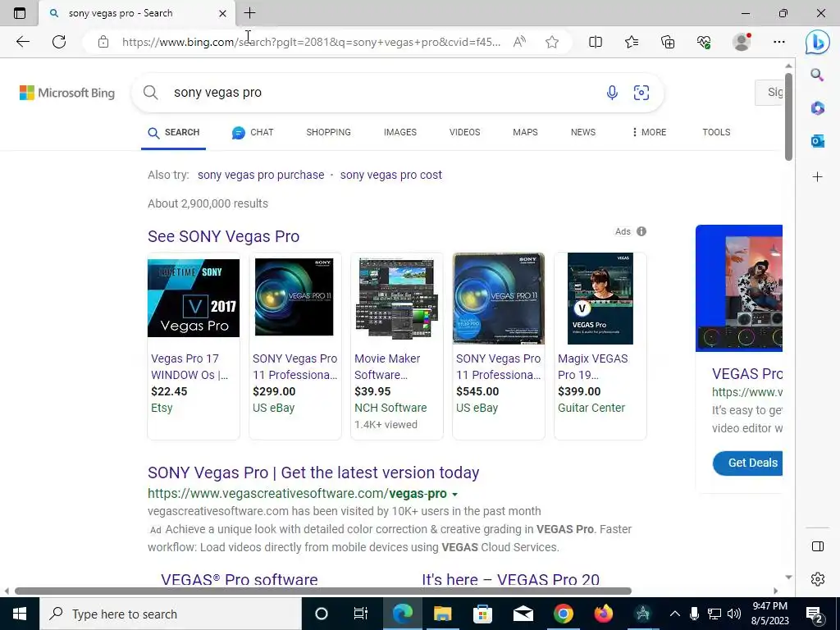Click the sidebar Search magnifier icon
840x630 pixels.
pyautogui.click(x=817, y=75)
